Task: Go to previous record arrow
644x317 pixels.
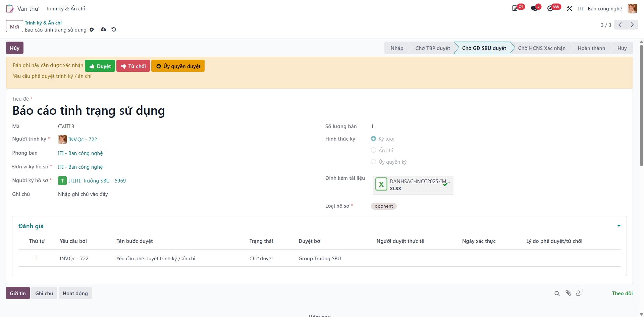Action: [620, 25]
